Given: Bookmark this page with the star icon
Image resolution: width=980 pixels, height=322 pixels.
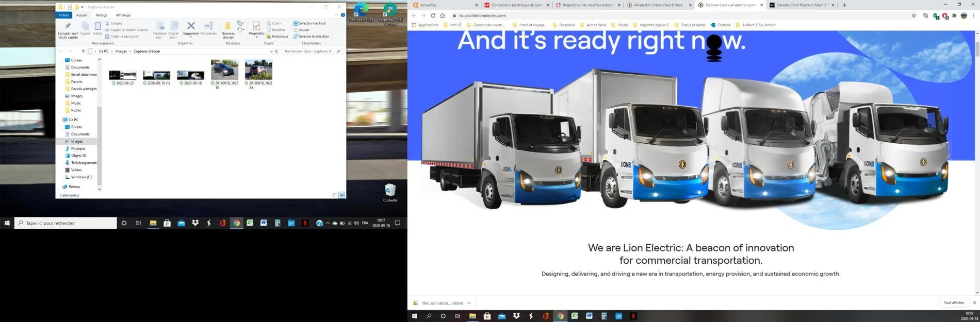Looking at the screenshot, I should pyautogui.click(x=914, y=15).
